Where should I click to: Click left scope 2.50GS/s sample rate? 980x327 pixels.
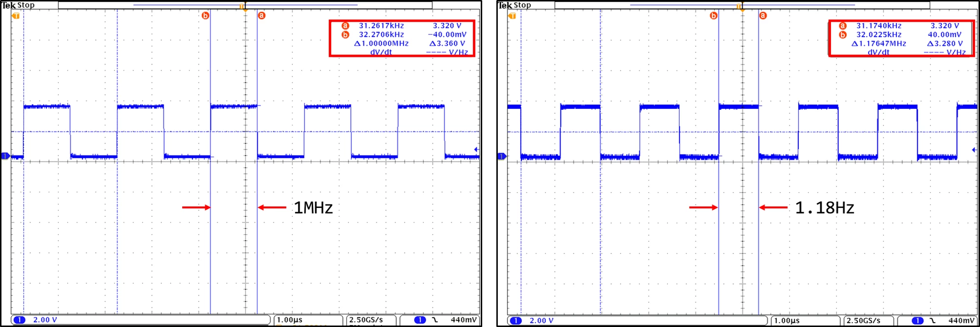(366, 320)
